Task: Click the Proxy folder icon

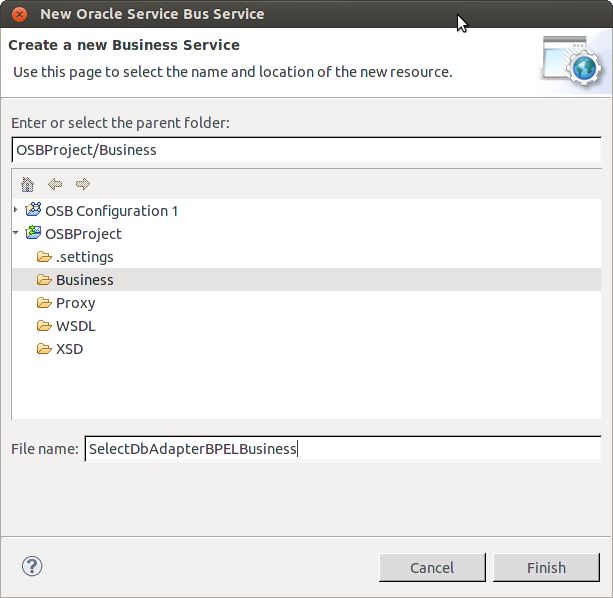Action: 44,303
